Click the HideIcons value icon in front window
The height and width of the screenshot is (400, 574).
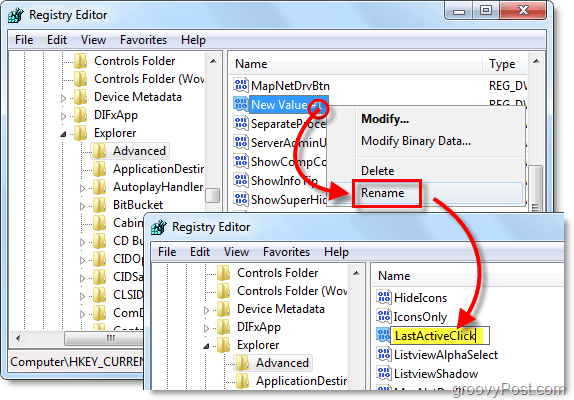pyautogui.click(x=384, y=297)
